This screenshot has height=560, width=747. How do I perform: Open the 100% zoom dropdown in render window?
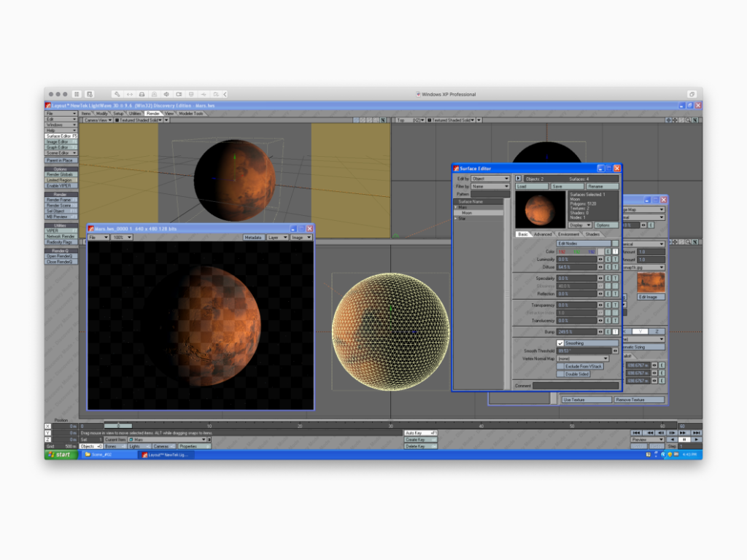click(122, 237)
